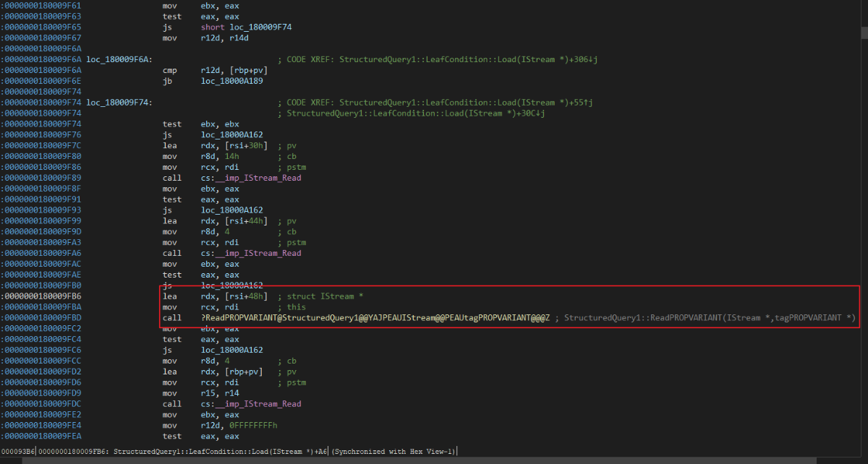Click address 0000000180009F76 js line
This screenshot has height=464, width=868.
pos(41,134)
